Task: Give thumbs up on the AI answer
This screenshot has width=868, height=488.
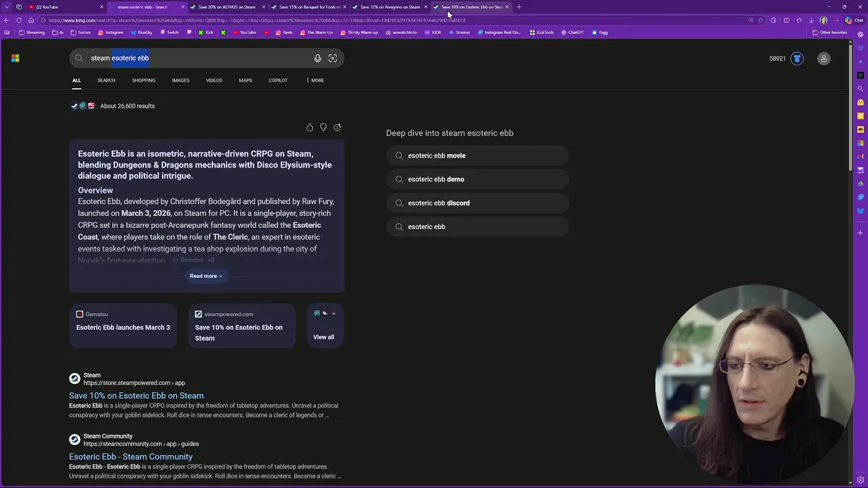Action: click(309, 127)
